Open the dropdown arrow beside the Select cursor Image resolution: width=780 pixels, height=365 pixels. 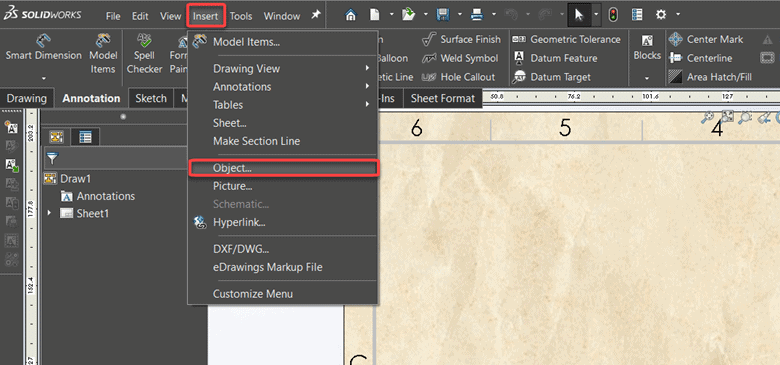tap(596, 15)
